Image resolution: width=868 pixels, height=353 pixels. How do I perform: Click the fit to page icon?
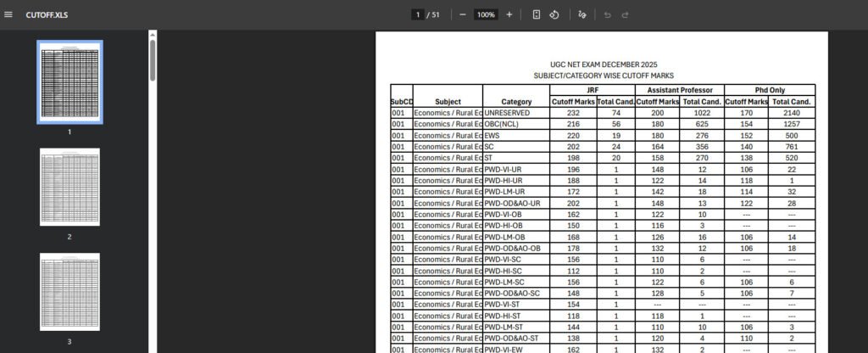tap(537, 14)
